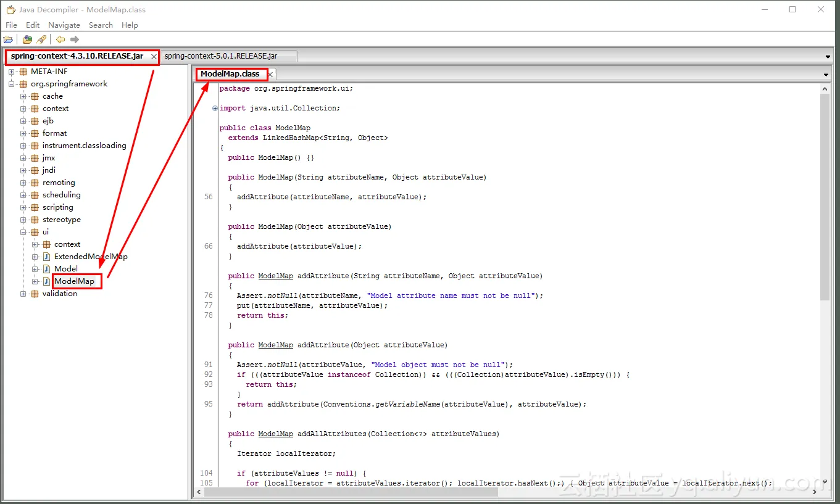Expand the collapsed import statements

tap(215, 109)
